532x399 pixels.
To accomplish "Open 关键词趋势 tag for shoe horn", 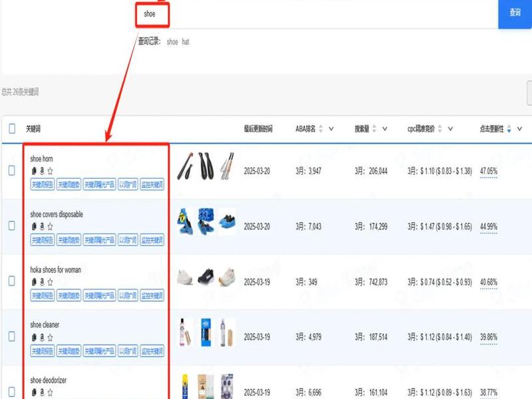I will click(69, 185).
